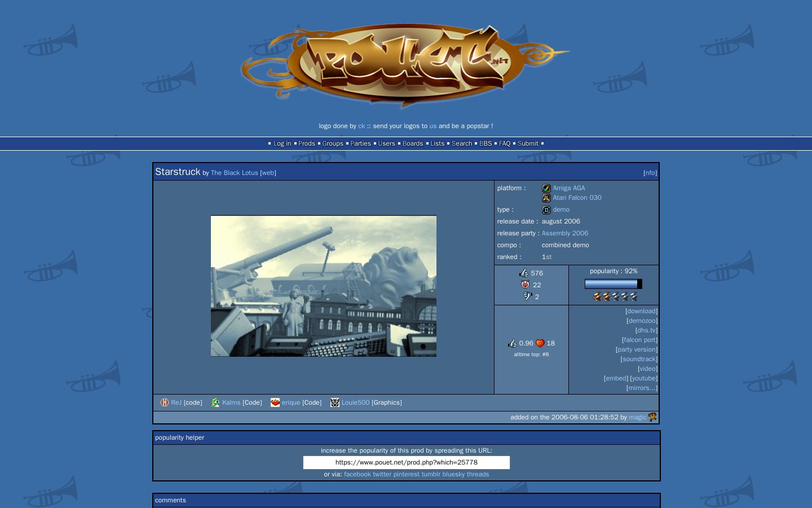Show more mirrors link
812x508 pixels.
pos(642,388)
